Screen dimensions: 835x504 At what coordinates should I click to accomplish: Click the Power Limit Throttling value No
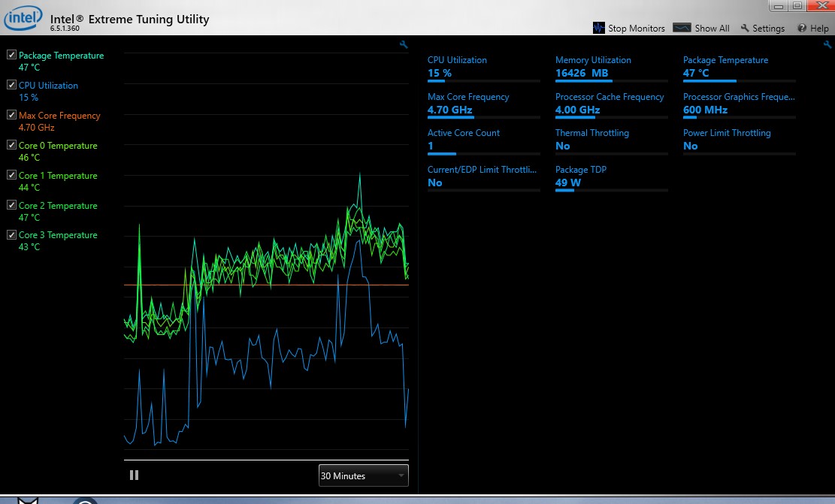pos(690,146)
